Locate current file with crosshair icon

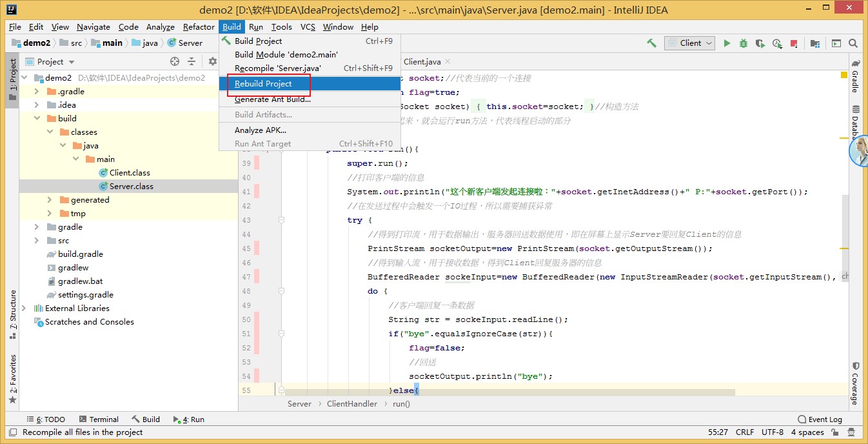pyautogui.click(x=174, y=61)
